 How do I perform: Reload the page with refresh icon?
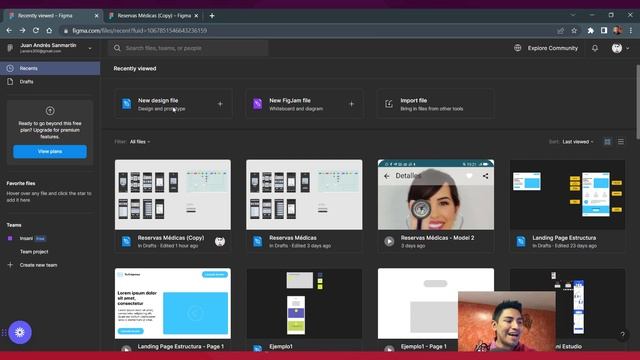[36, 31]
